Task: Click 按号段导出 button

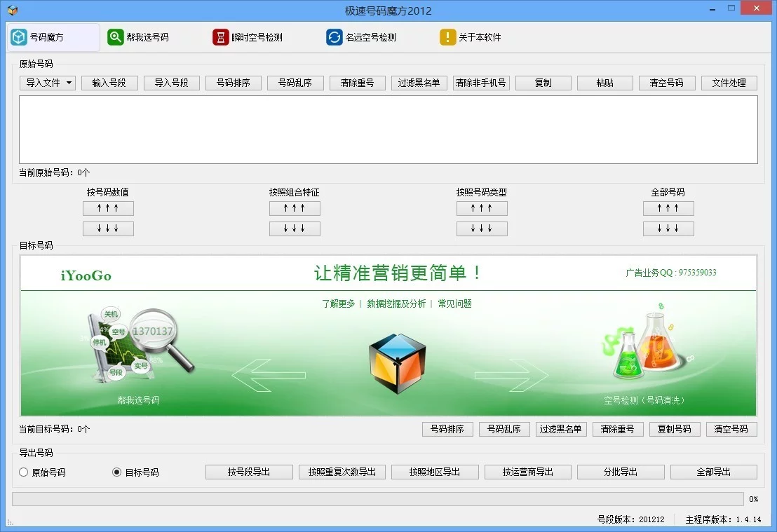Action: pyautogui.click(x=249, y=472)
